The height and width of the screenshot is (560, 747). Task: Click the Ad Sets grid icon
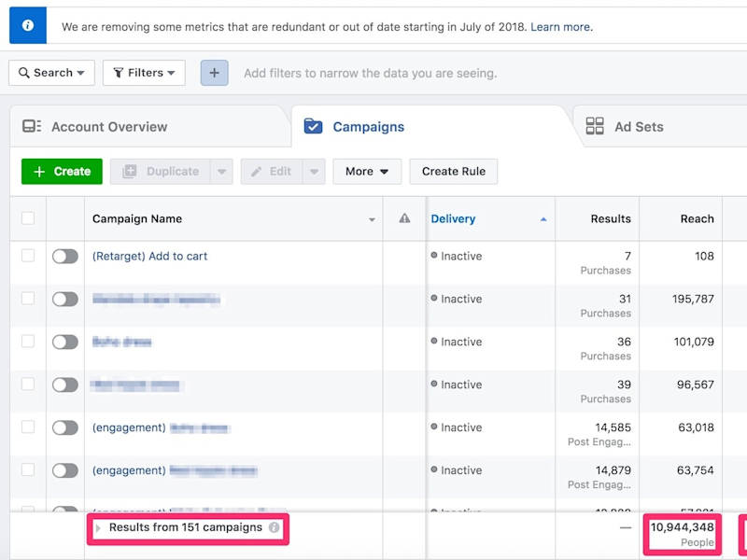click(x=595, y=126)
